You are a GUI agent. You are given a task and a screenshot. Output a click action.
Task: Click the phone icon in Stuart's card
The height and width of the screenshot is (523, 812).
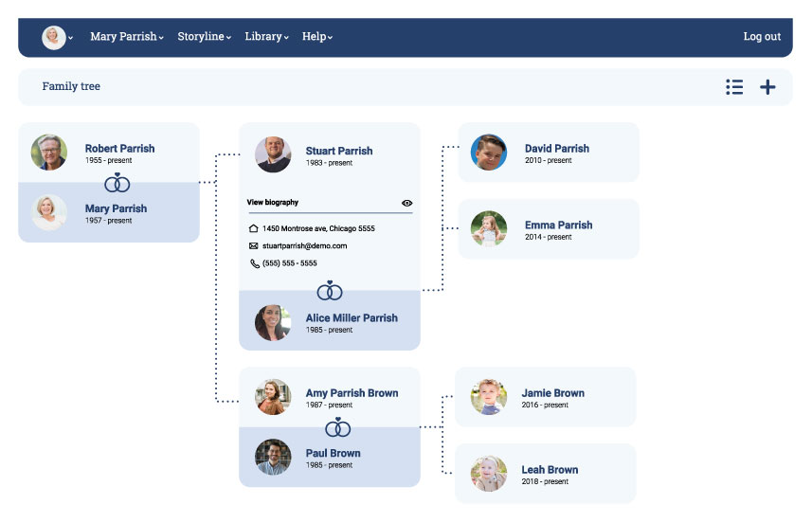coord(254,263)
